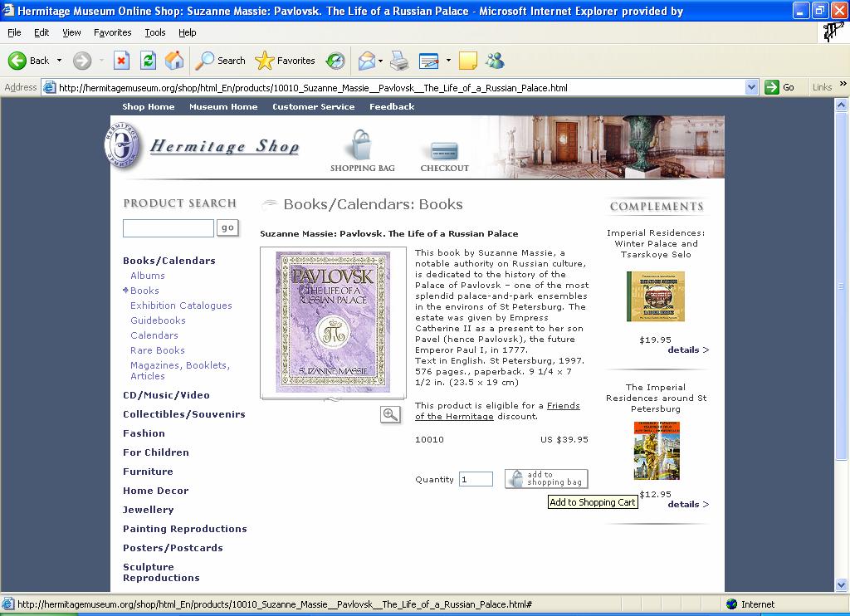Open History clock icon
This screenshot has width=850, height=616.
[x=335, y=61]
